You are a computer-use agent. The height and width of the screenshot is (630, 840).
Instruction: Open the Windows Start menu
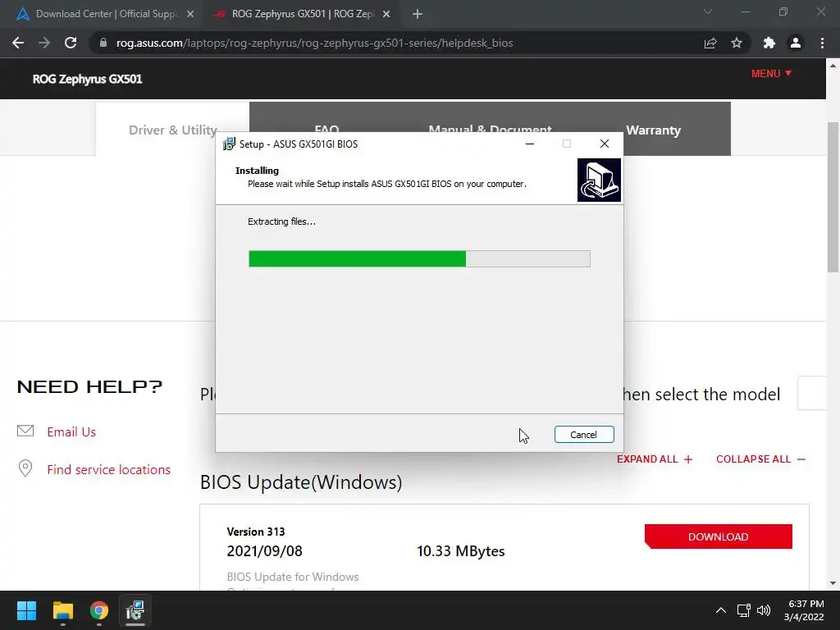(26, 610)
